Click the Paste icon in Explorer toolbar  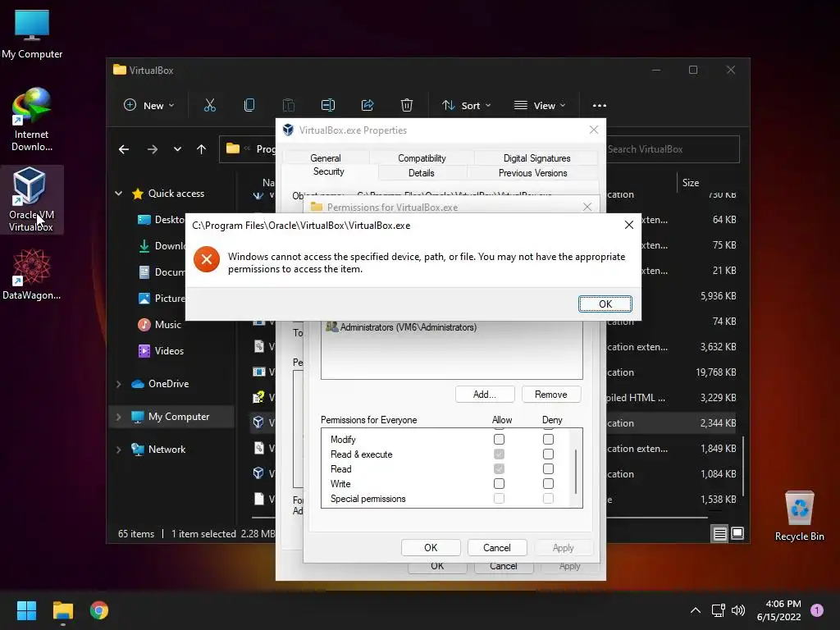288,105
